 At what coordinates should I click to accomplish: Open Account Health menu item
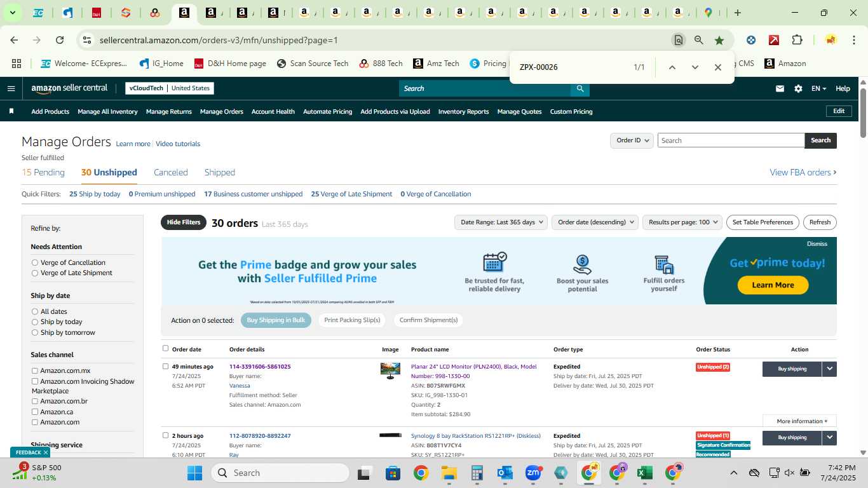(273, 112)
